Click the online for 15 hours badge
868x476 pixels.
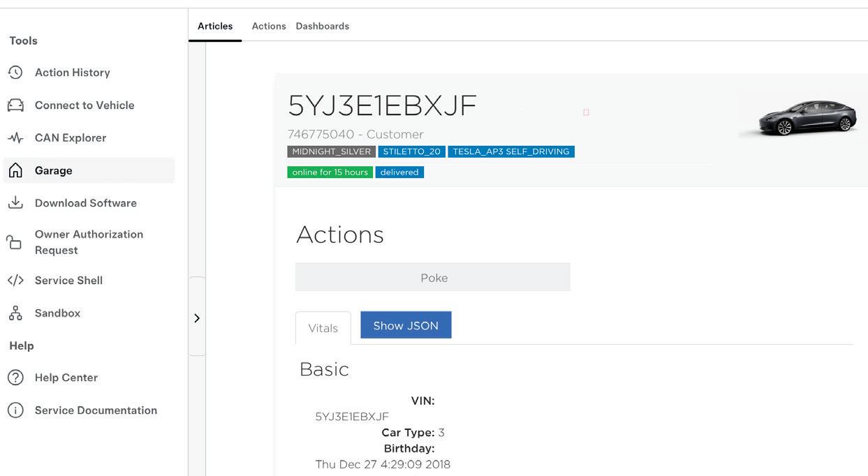coord(330,172)
